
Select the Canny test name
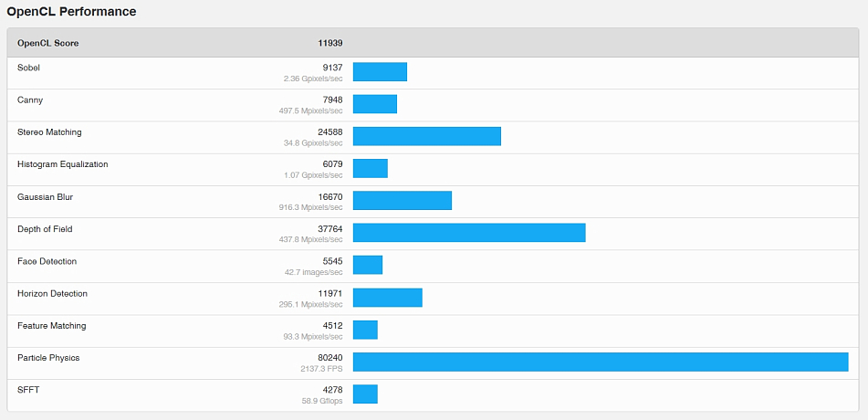pyautogui.click(x=30, y=100)
